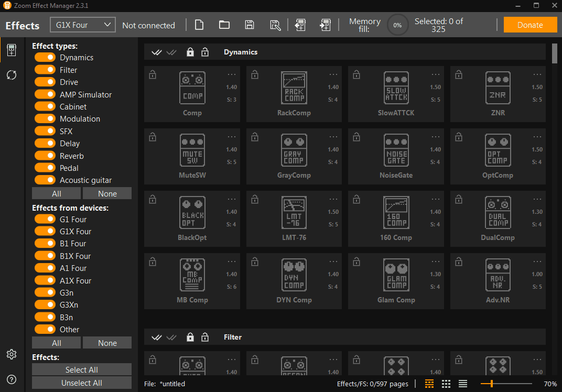Open settings via the gear icon
Screen dimensions: 562x392
click(12, 354)
